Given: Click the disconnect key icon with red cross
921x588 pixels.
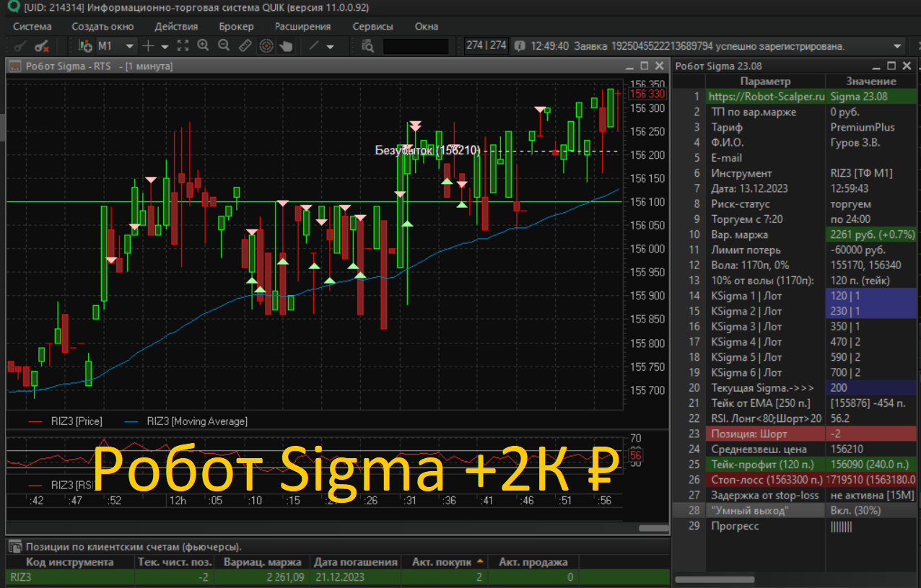Looking at the screenshot, I should (42, 45).
